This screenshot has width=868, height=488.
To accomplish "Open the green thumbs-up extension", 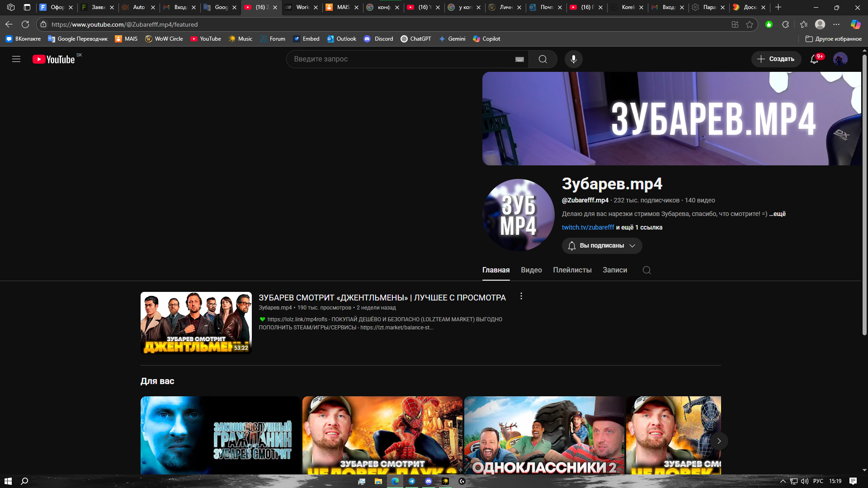I will tap(769, 24).
